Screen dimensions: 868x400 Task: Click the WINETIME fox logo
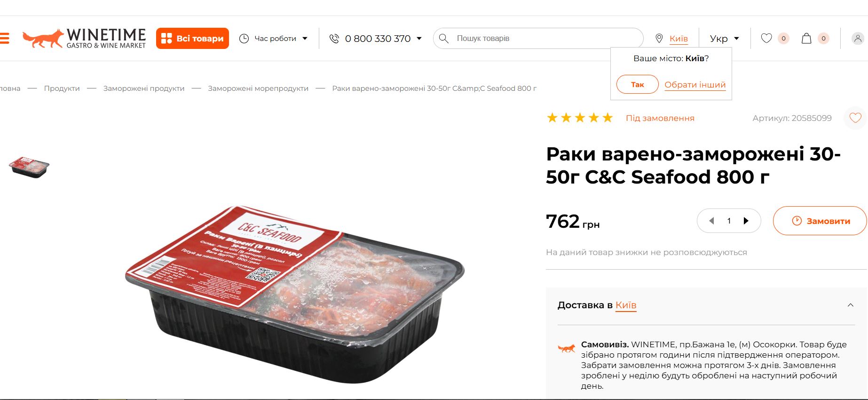pos(84,38)
